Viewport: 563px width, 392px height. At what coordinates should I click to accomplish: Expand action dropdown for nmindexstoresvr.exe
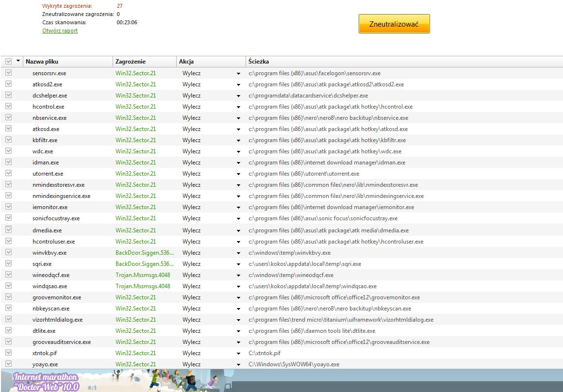tap(238, 185)
